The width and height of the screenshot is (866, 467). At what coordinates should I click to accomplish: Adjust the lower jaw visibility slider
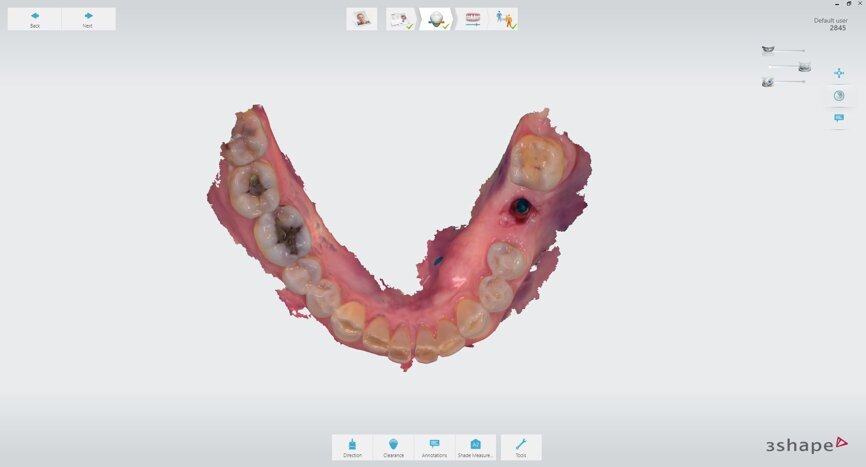pos(788,67)
